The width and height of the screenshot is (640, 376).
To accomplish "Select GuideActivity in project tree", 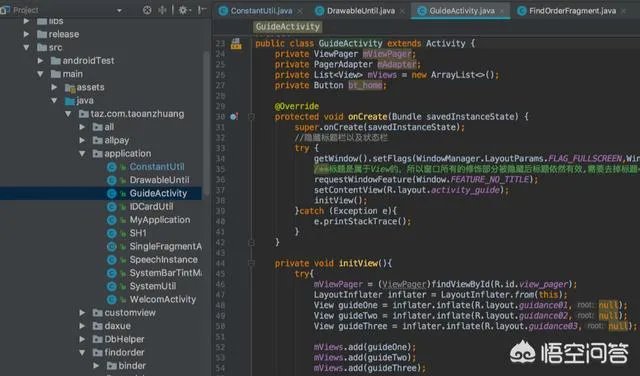I will pyautogui.click(x=158, y=193).
